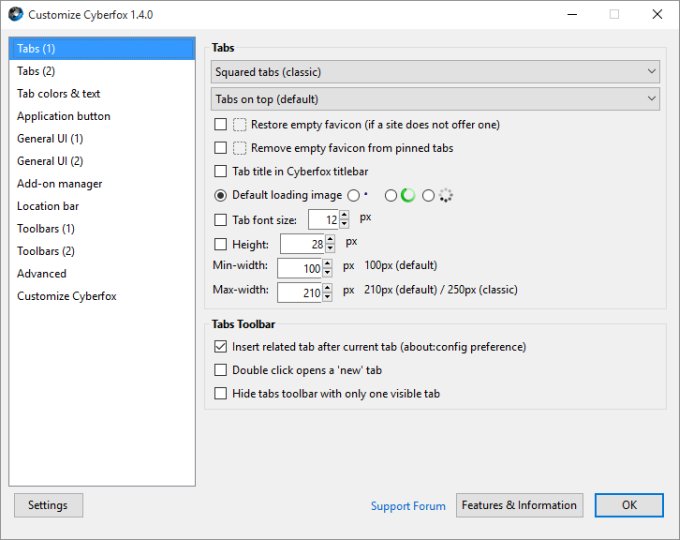
Task: Enable Hide tabs toolbar with one visible tab
Action: coord(221,394)
